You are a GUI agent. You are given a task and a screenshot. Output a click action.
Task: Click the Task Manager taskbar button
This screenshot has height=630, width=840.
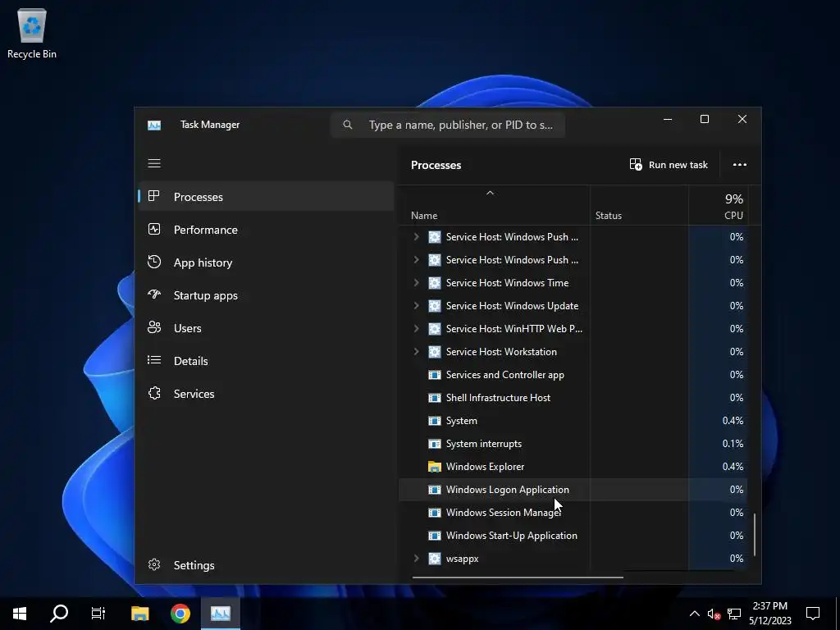221,614
